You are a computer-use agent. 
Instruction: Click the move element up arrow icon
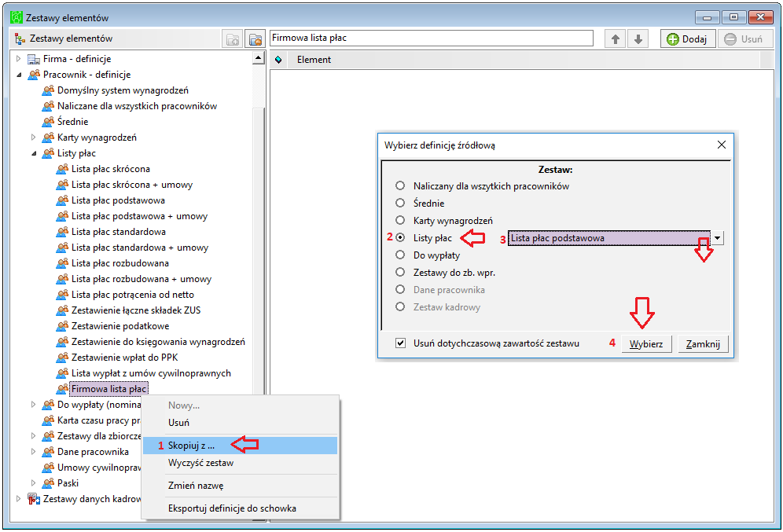pyautogui.click(x=616, y=39)
